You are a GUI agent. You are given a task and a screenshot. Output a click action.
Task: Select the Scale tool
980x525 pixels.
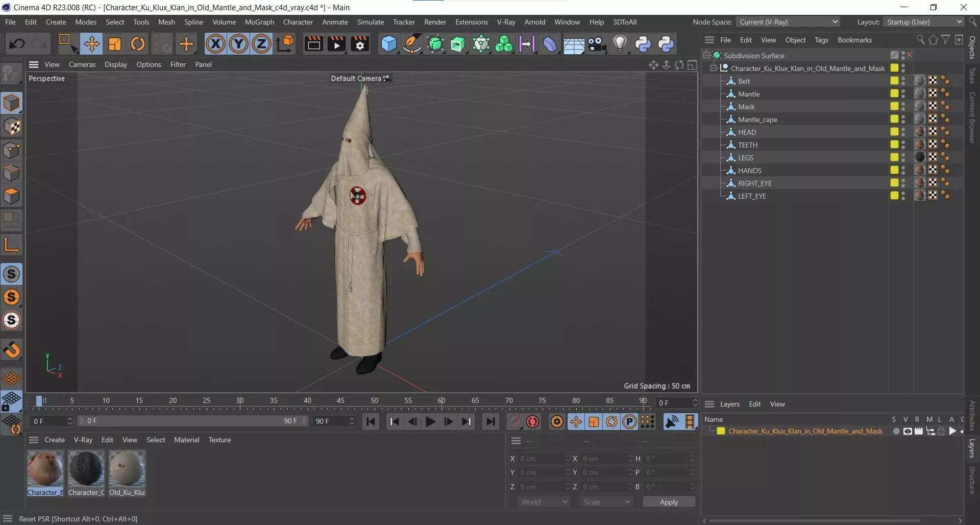tap(115, 44)
